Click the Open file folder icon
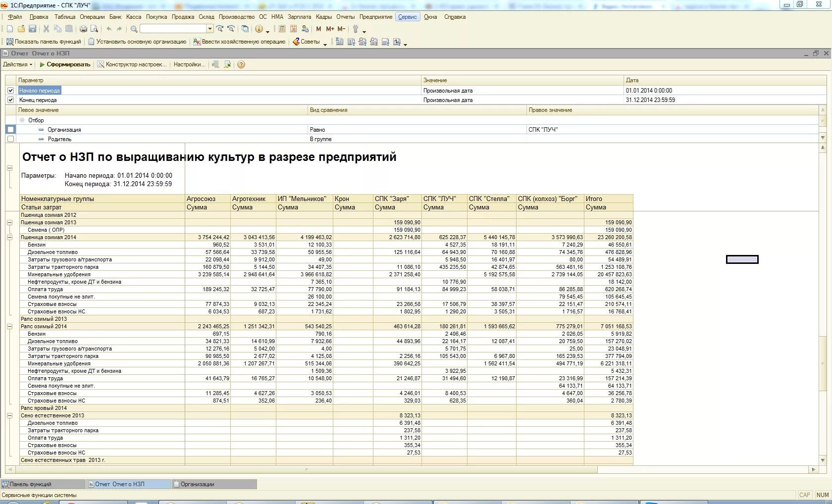Viewport: 832px width, 504px height. (x=21, y=29)
